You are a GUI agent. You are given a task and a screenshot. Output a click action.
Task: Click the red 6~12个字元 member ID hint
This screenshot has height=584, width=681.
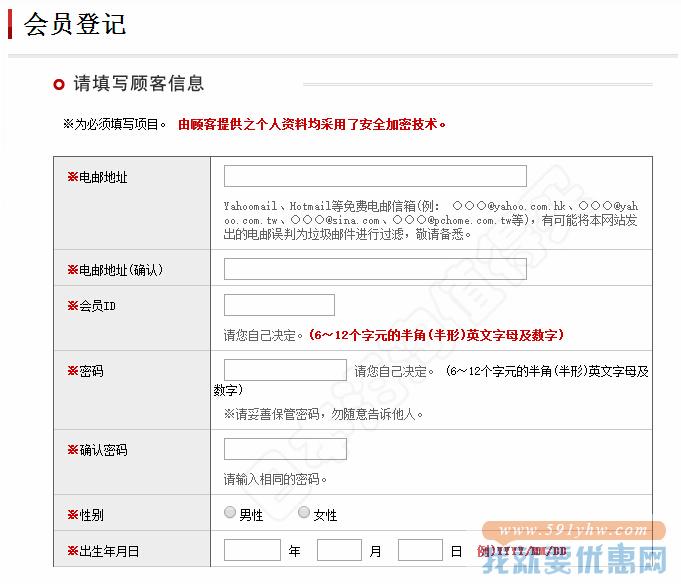tap(442, 335)
